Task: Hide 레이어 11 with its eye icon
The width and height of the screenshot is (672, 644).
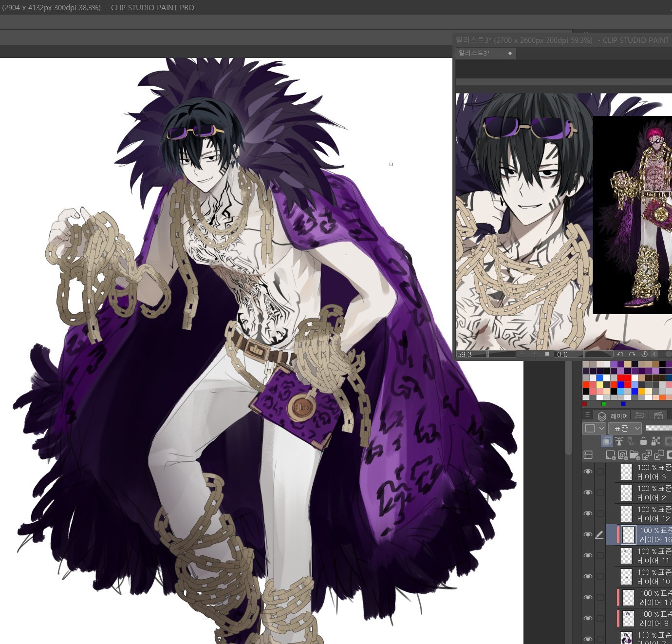Action: click(x=588, y=555)
